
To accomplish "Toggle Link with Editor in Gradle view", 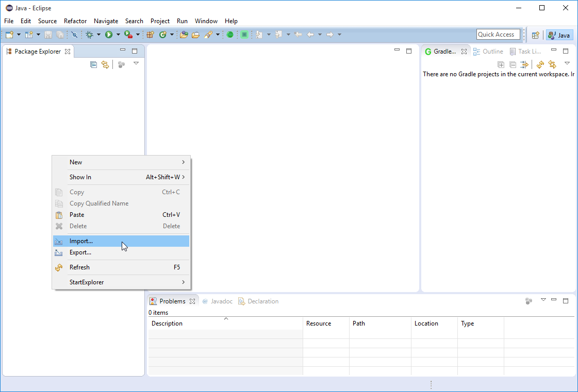I will 552,64.
